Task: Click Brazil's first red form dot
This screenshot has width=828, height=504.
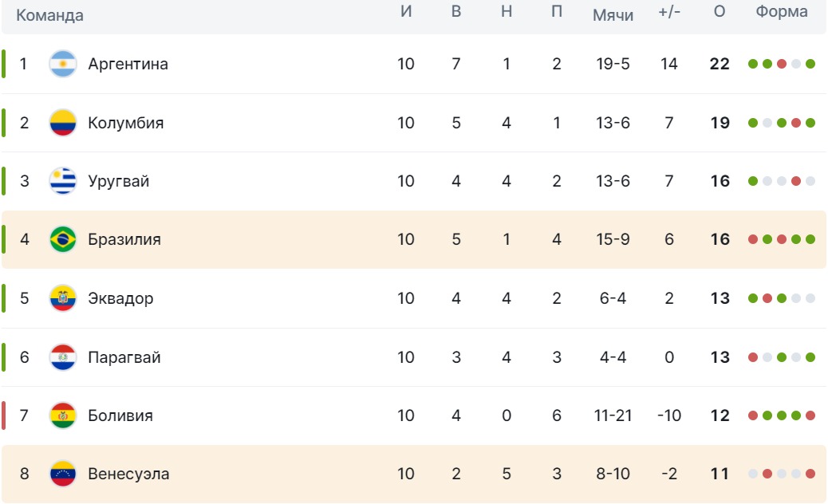Action: click(753, 239)
